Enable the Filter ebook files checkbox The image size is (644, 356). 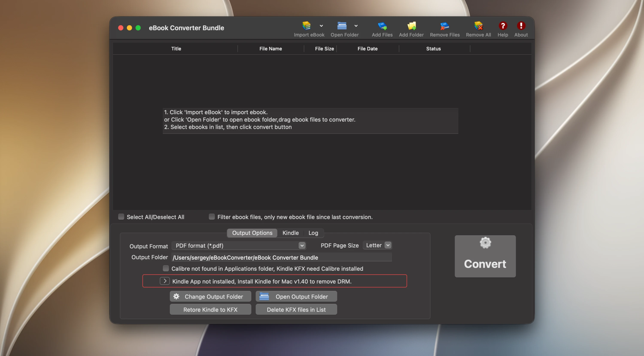(212, 217)
